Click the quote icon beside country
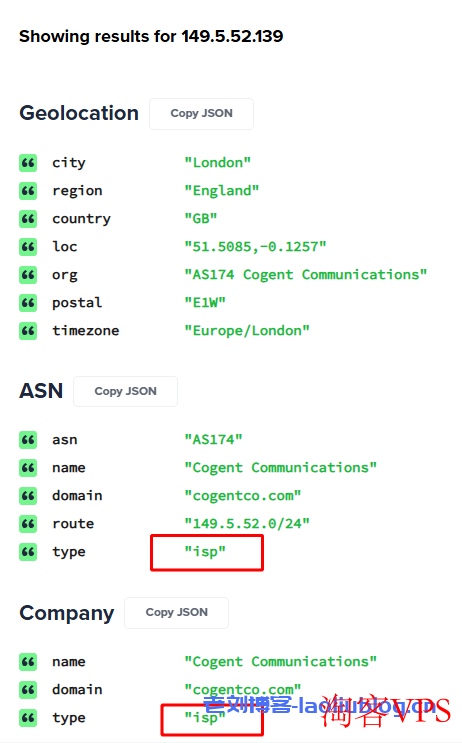Viewport: 462px width, 743px height. pos(28,219)
